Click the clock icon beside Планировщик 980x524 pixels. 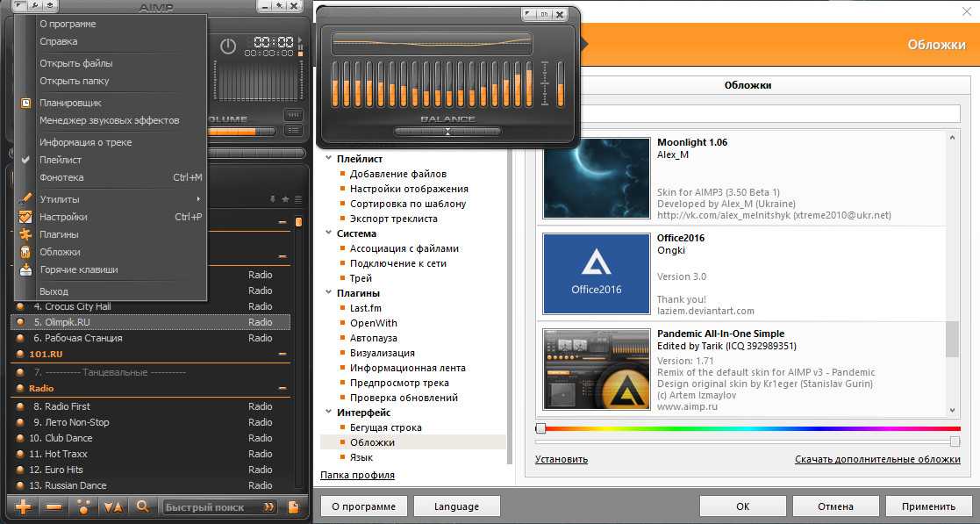coord(25,103)
